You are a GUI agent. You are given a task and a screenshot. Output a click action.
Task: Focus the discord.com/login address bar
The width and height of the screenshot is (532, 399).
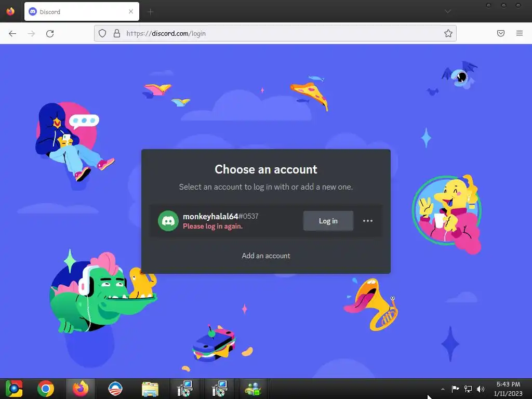click(x=275, y=33)
